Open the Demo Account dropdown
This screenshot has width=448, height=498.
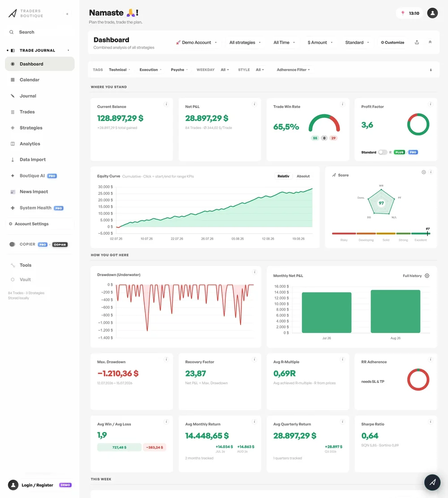click(x=197, y=43)
